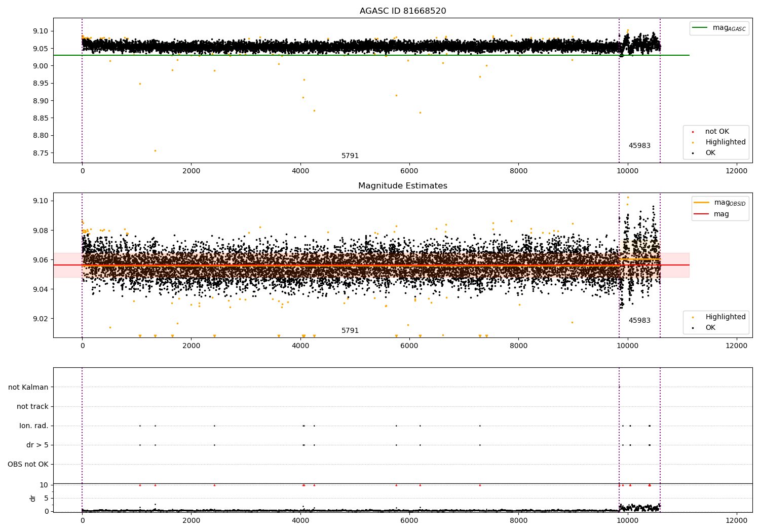Viewport: 760px width, 532px height.
Task: Click the 'dr > 5' axis label
Action: tap(37, 445)
